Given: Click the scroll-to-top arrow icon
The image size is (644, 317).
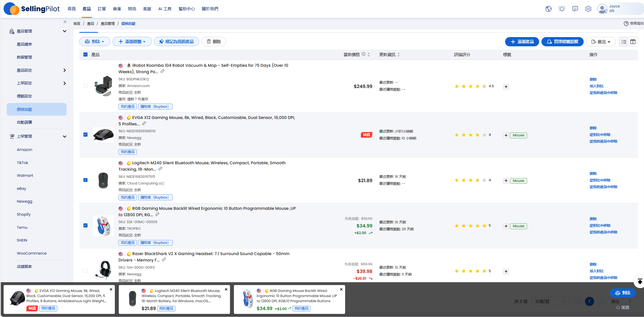Looking at the screenshot, I should 640,281.
